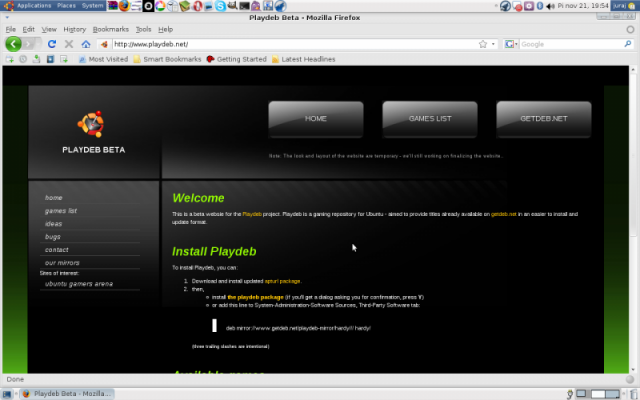
Task: Open the 'contact' sidebar link
Action: [x=56, y=250]
